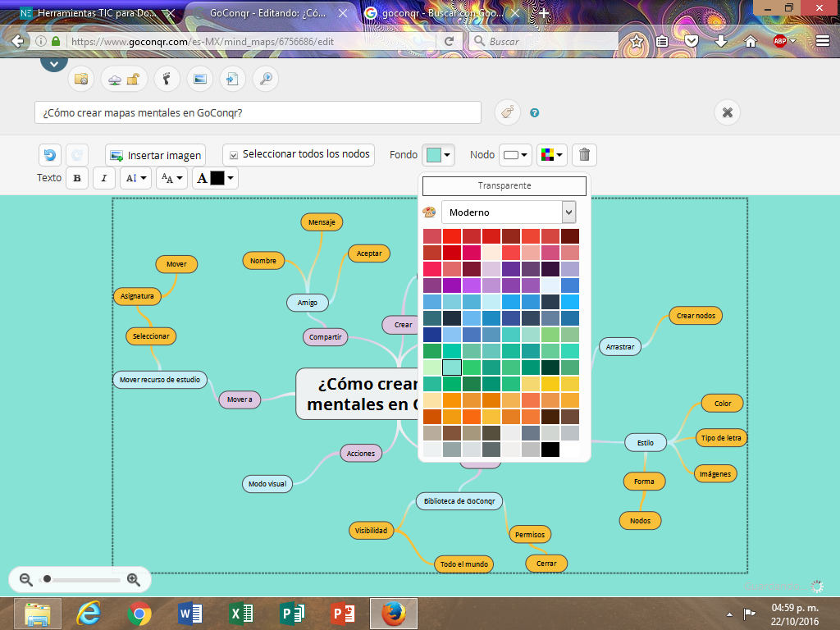The width and height of the screenshot is (840, 630).
Task: Click the undo arrow button
Action: tap(50, 155)
